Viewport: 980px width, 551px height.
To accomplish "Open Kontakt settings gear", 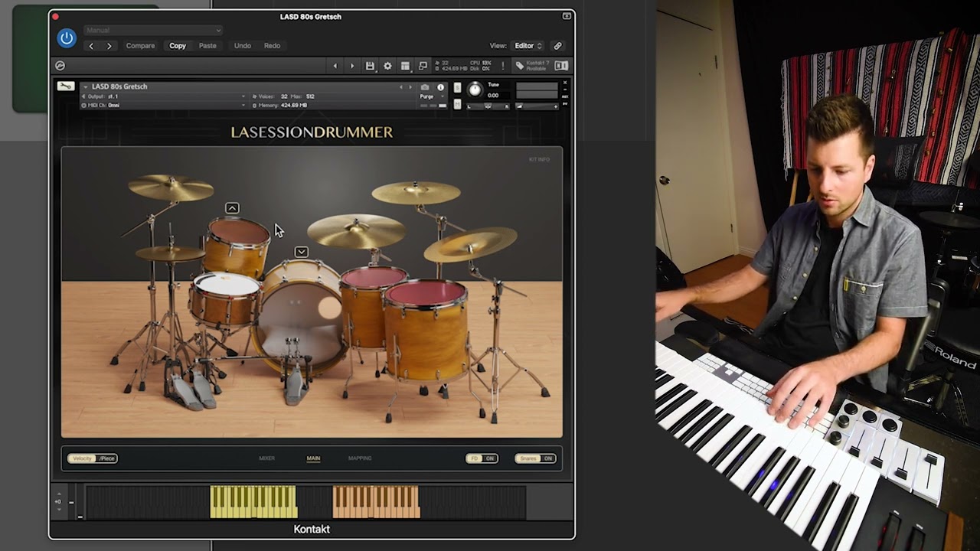I will pyautogui.click(x=387, y=66).
